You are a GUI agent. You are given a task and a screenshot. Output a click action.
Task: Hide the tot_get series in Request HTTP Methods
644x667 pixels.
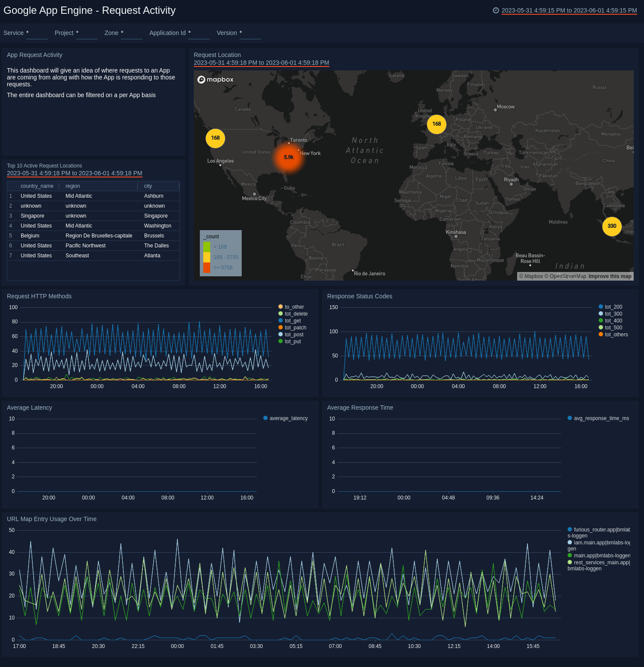click(293, 321)
